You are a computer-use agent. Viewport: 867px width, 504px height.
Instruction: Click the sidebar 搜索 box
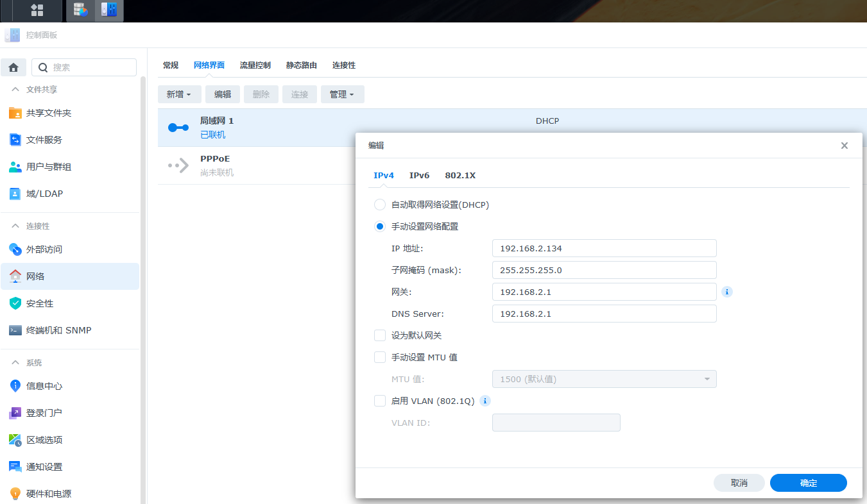point(84,67)
